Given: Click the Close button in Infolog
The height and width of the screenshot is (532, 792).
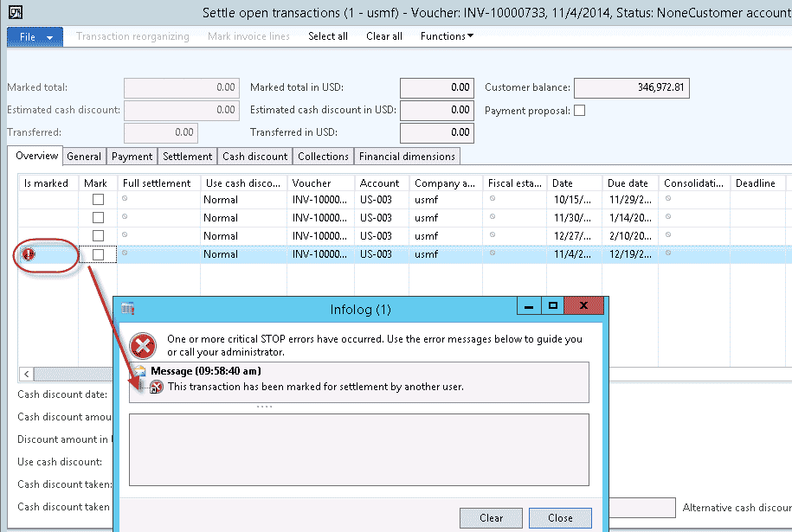Looking at the screenshot, I should (x=560, y=518).
